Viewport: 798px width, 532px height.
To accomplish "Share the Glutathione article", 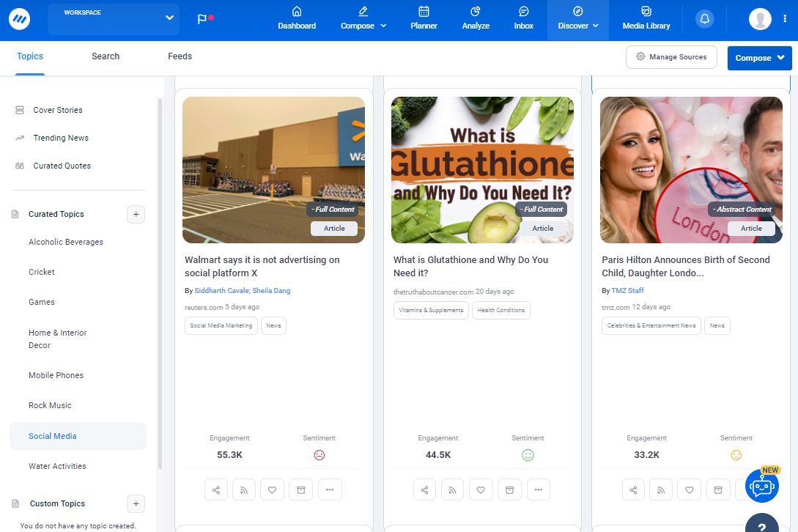I will [424, 489].
